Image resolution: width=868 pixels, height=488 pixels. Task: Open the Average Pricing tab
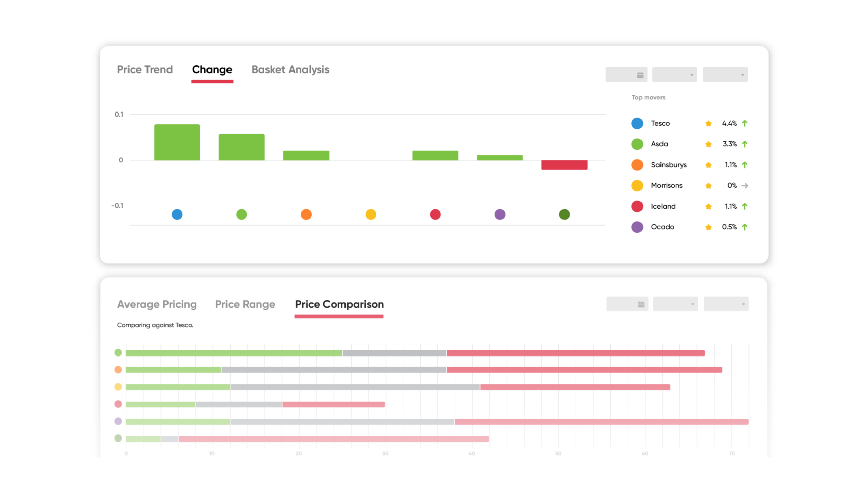157,304
